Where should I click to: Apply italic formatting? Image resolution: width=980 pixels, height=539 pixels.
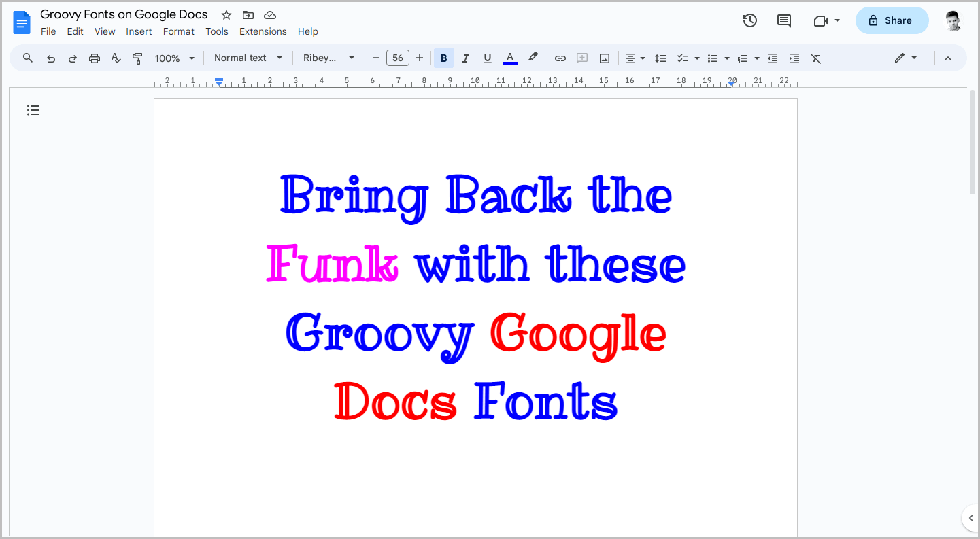[465, 58]
